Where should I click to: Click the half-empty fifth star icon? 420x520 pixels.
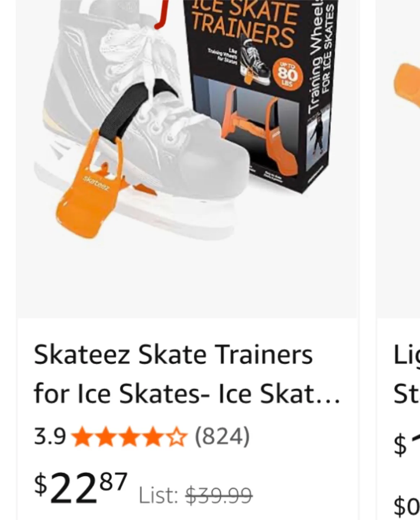pos(176,437)
